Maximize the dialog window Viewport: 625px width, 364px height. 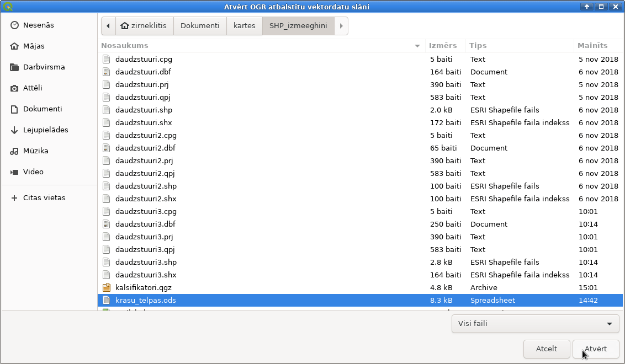coord(601,7)
